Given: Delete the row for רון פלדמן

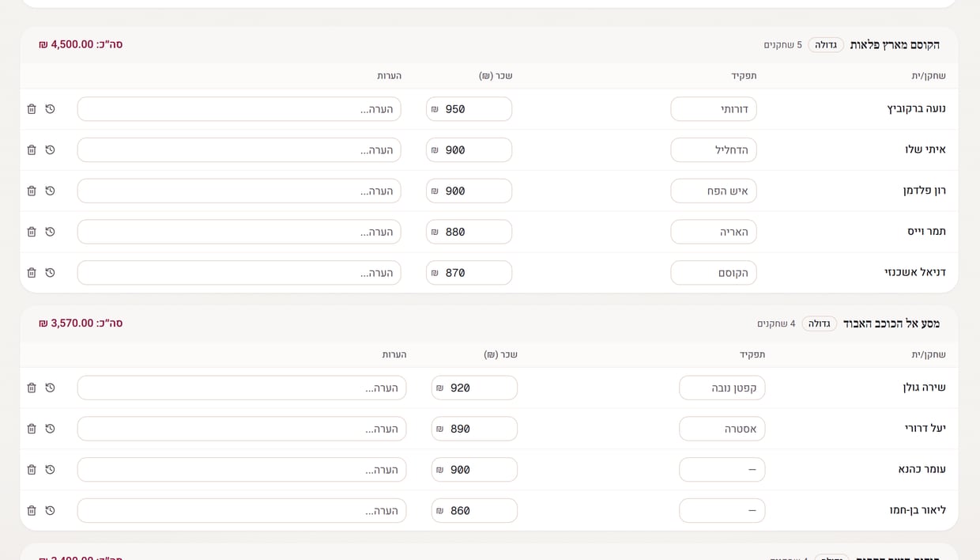Looking at the screenshot, I should [x=32, y=191].
